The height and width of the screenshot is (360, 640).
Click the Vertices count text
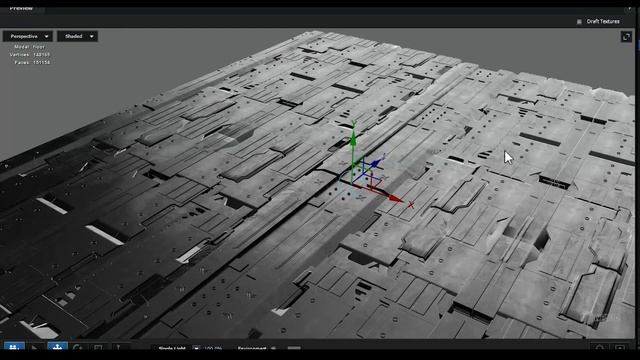click(30, 55)
